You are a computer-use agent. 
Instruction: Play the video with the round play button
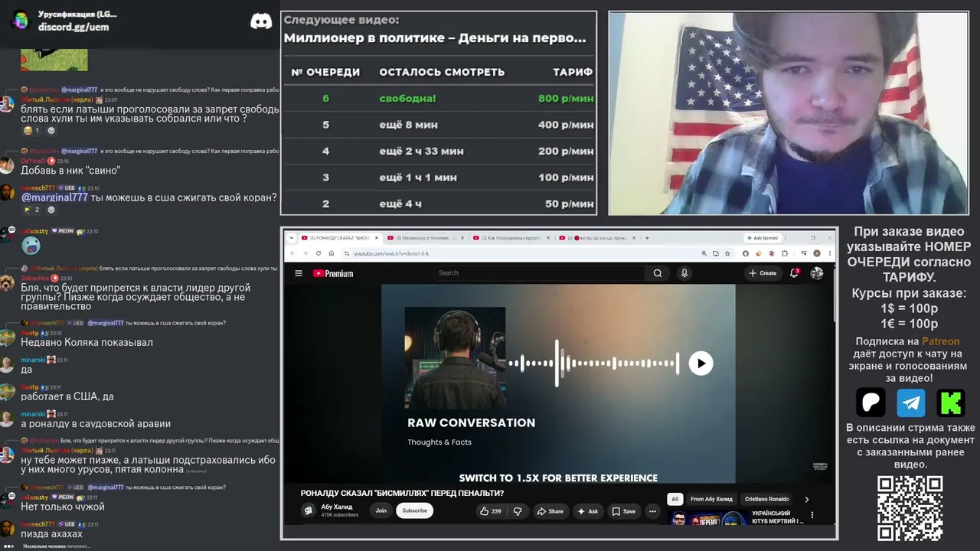point(701,364)
